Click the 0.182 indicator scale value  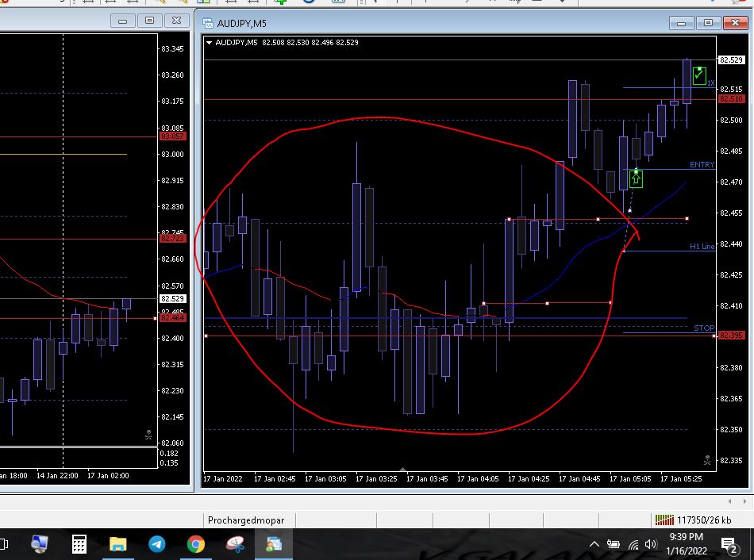169,453
